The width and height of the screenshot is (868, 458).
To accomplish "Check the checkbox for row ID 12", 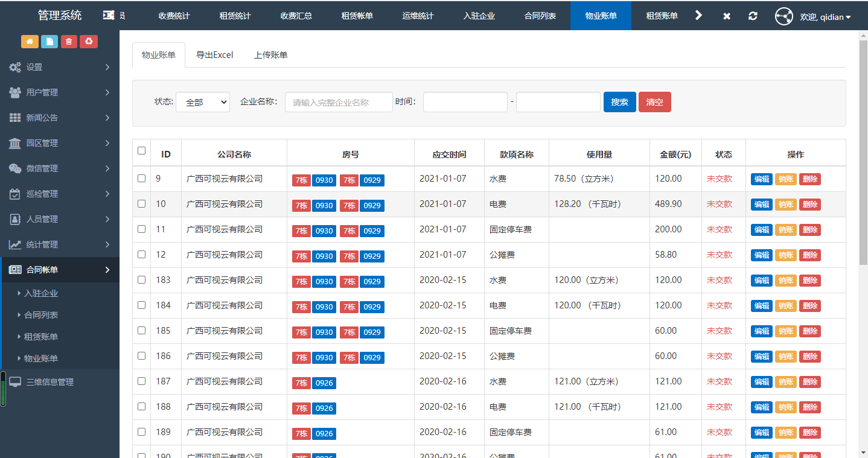I will click(141, 255).
